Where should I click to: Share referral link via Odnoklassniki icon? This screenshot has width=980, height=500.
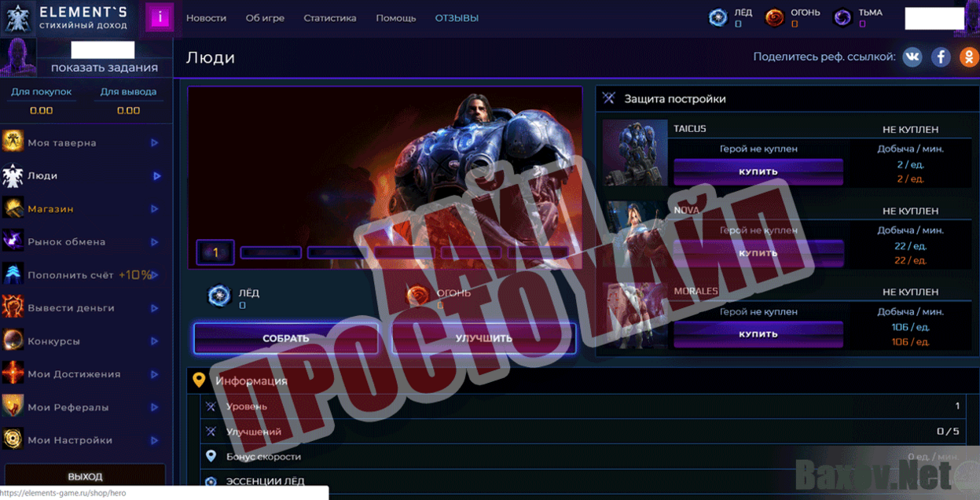click(x=969, y=57)
